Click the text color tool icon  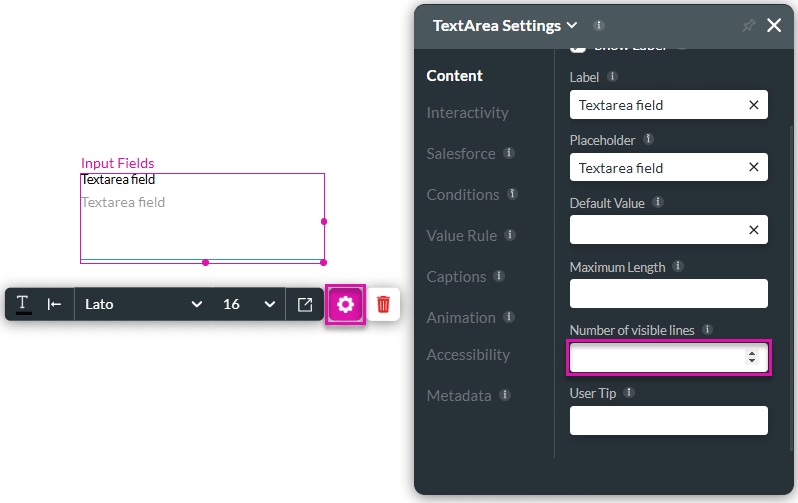23,304
